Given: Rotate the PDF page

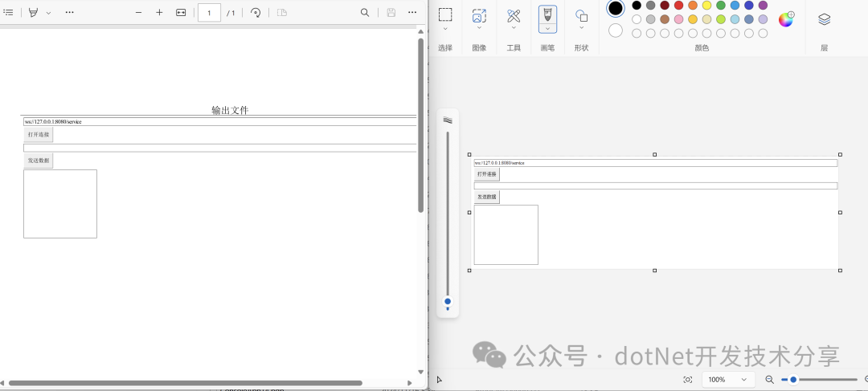Looking at the screenshot, I should click(x=256, y=13).
